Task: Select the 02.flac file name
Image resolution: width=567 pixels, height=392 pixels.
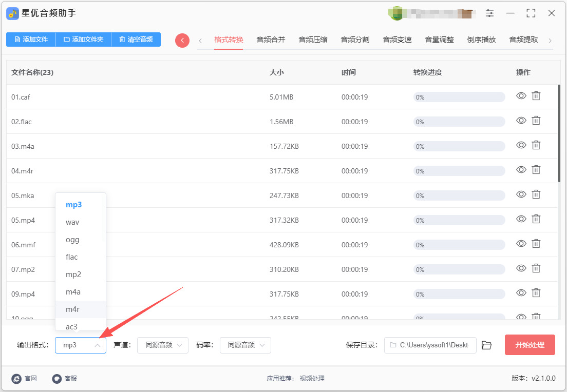Action: [x=22, y=122]
